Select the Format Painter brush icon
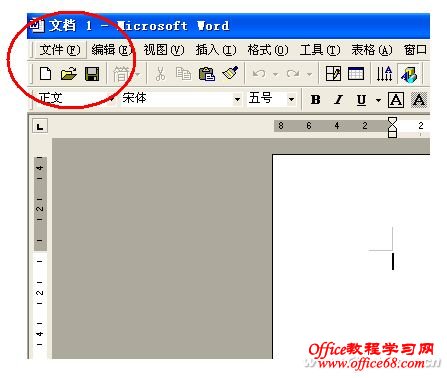 (230, 73)
